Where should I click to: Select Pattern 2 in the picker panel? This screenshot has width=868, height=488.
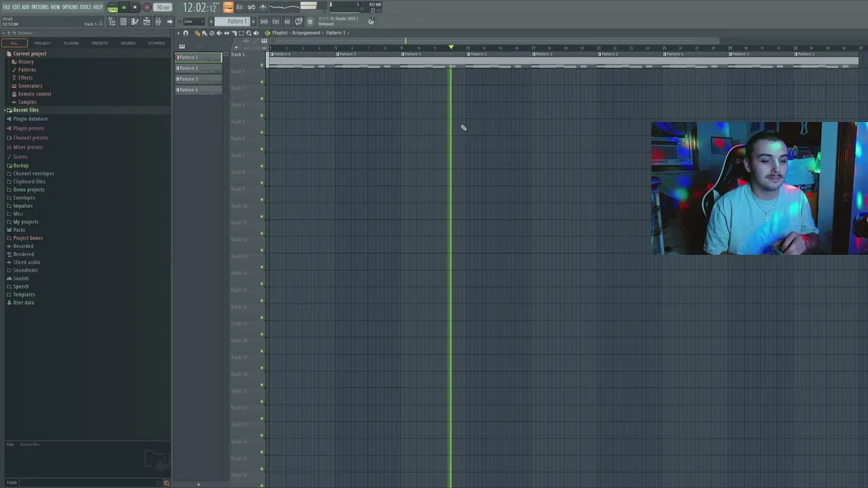(x=198, y=68)
